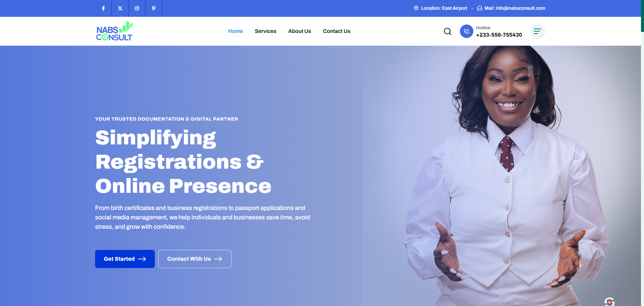Open site search magnifier icon
This screenshot has height=306, width=644.
click(x=447, y=31)
